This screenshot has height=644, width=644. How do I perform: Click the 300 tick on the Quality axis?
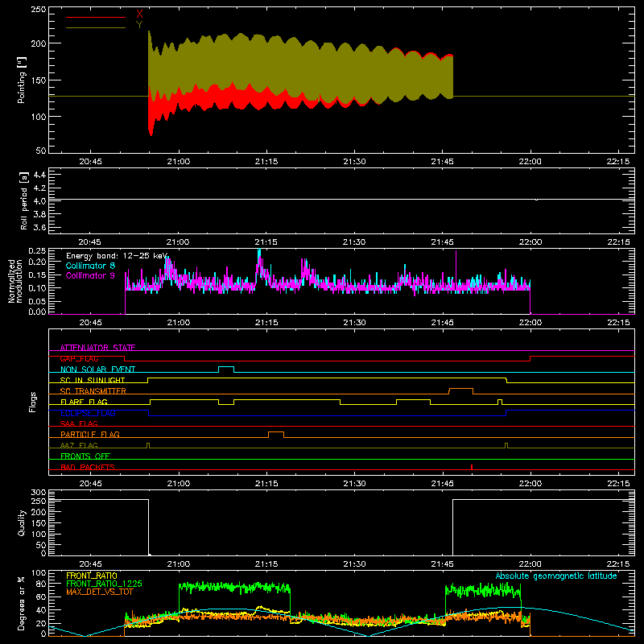point(39,493)
